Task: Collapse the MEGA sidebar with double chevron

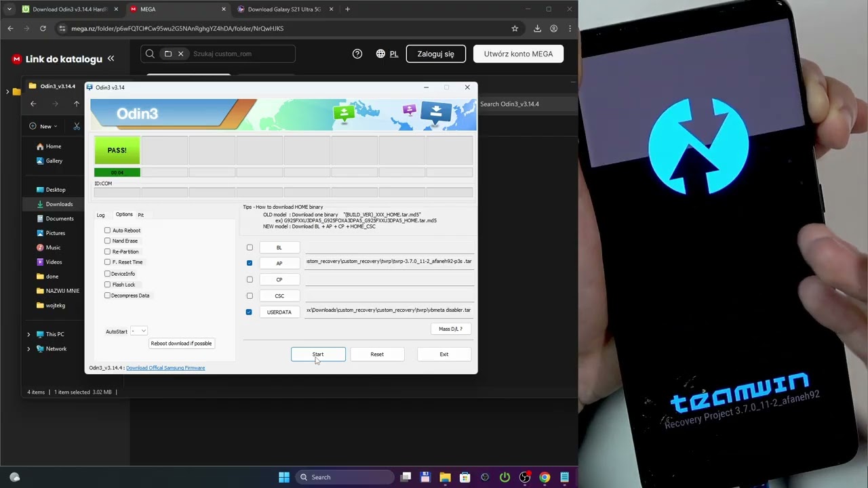Action: click(111, 59)
